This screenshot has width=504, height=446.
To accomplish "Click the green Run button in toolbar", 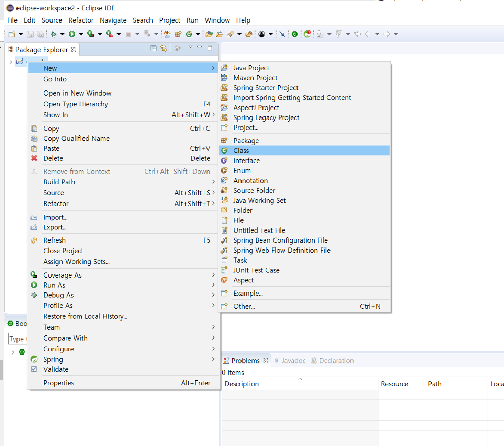I will (x=72, y=34).
